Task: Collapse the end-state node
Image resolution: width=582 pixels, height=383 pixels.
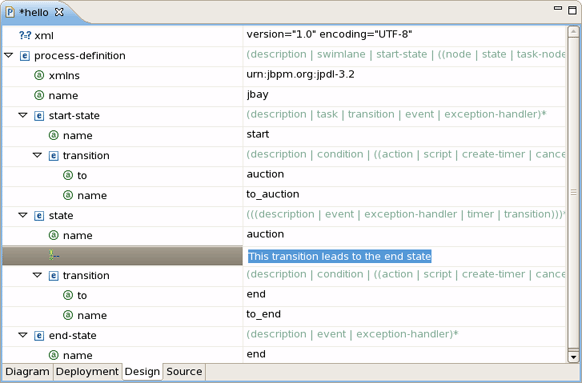Action: click(23, 335)
